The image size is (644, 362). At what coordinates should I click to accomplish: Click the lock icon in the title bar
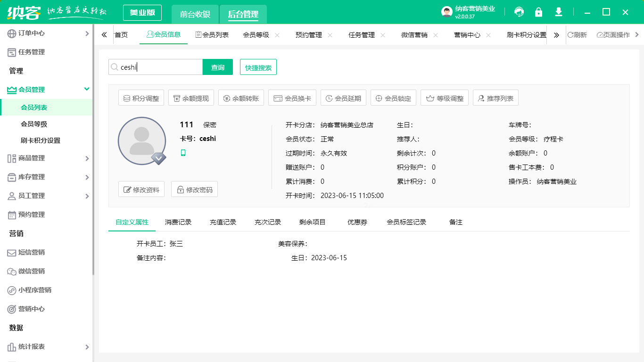coord(538,12)
